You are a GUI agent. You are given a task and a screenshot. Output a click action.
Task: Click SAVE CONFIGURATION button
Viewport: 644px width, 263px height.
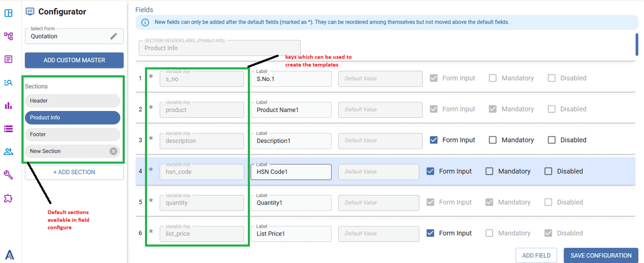(601, 255)
